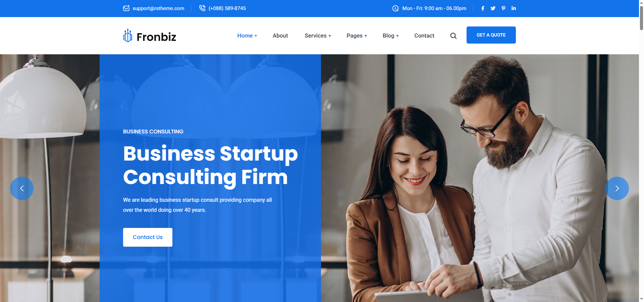The image size is (644, 302).
Task: Expand the Services + dropdown
Action: tap(318, 36)
